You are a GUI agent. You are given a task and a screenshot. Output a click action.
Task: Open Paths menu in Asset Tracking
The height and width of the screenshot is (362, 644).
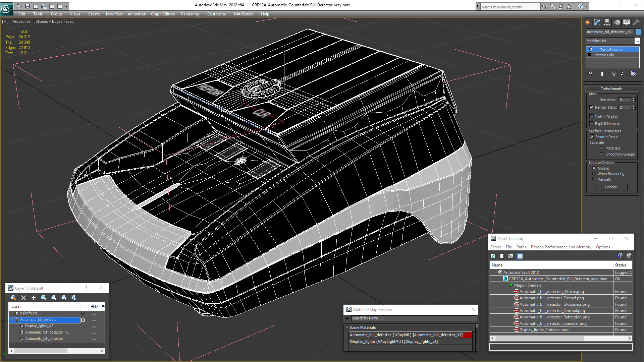[521, 247]
